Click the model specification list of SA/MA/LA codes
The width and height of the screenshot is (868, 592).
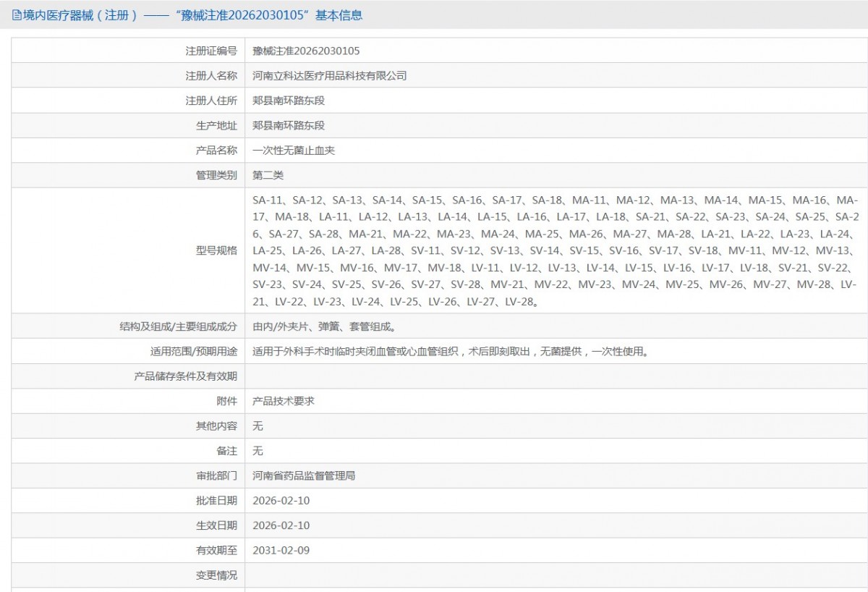pos(555,250)
